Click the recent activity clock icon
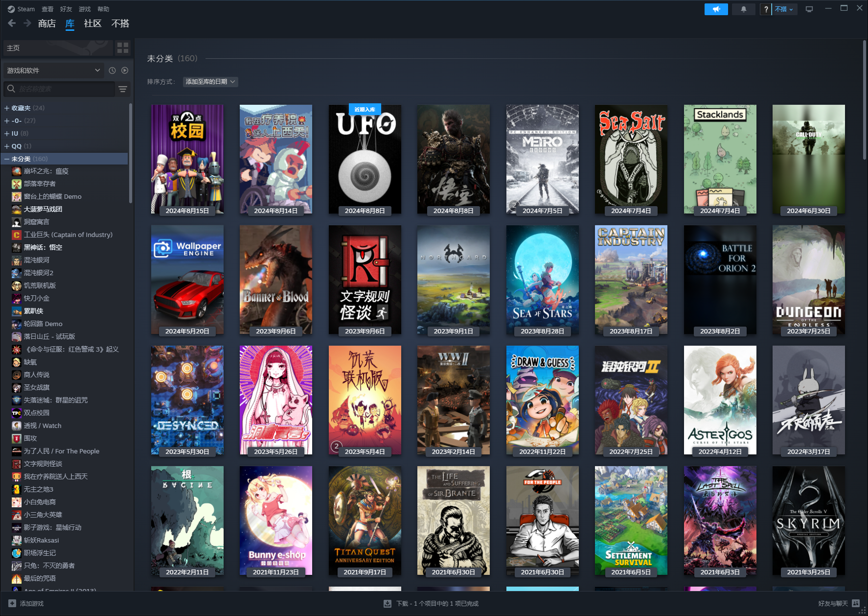 coord(112,71)
